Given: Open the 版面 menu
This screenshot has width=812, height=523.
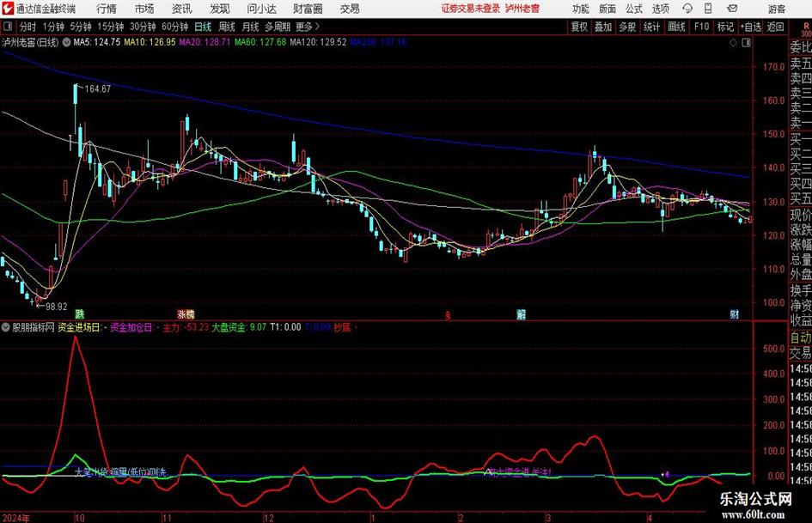Looking at the screenshot, I should (607, 9).
